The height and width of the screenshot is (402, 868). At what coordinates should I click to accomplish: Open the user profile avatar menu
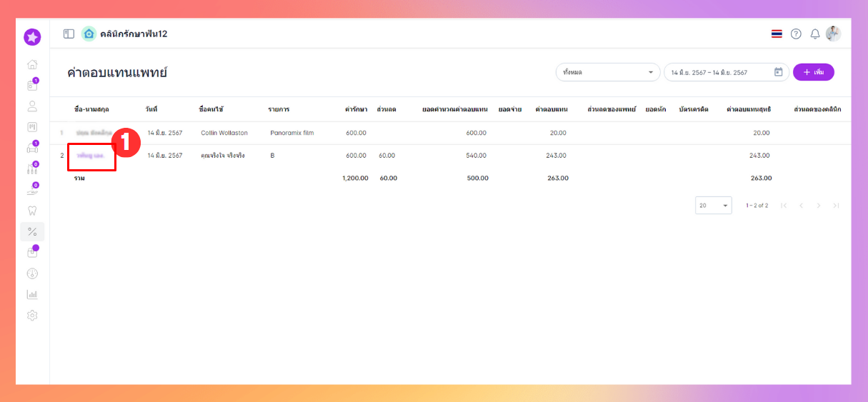coord(833,34)
